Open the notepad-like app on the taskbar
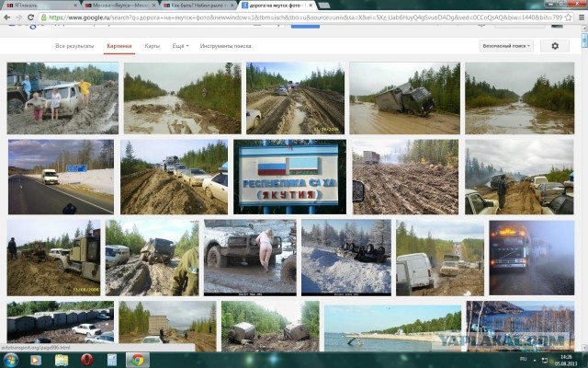This screenshot has height=368, width=588. pos(112,360)
